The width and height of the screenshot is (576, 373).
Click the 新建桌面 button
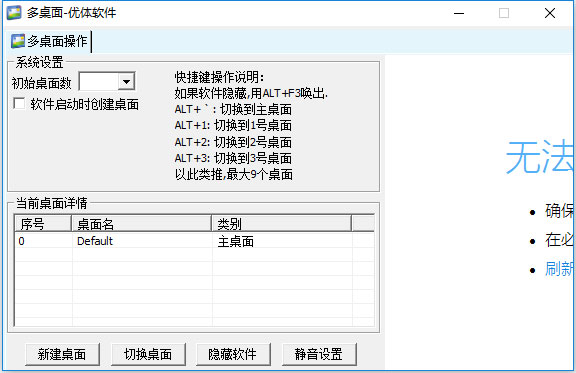62,354
